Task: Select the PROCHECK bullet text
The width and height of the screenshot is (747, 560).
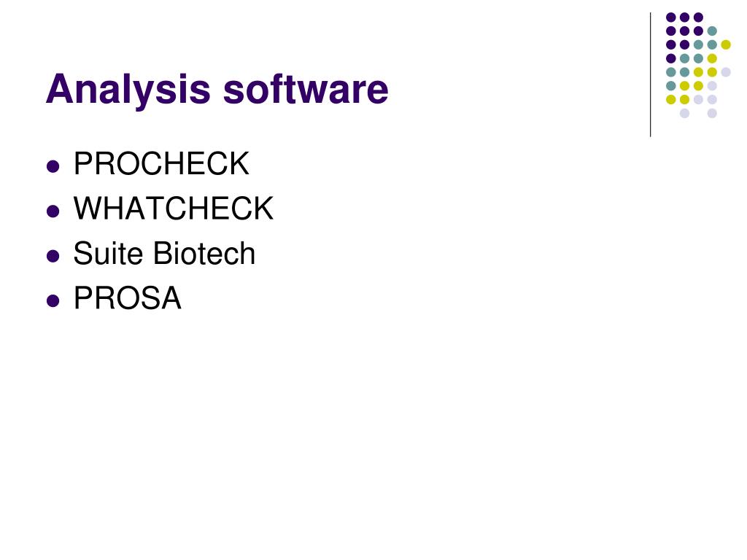Action: (x=161, y=164)
